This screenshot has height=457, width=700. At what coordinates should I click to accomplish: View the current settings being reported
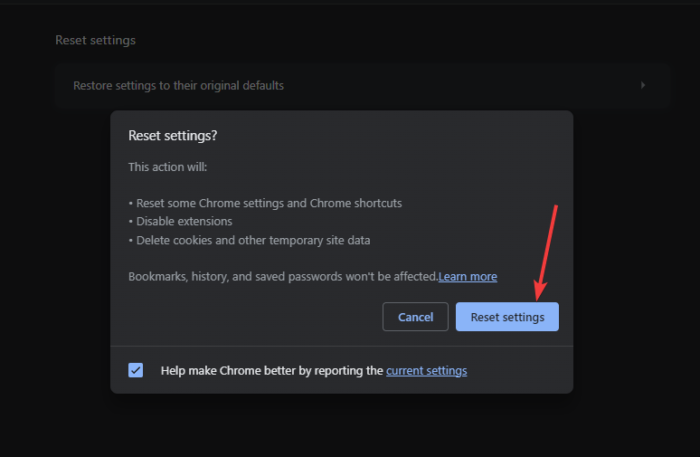coord(426,370)
